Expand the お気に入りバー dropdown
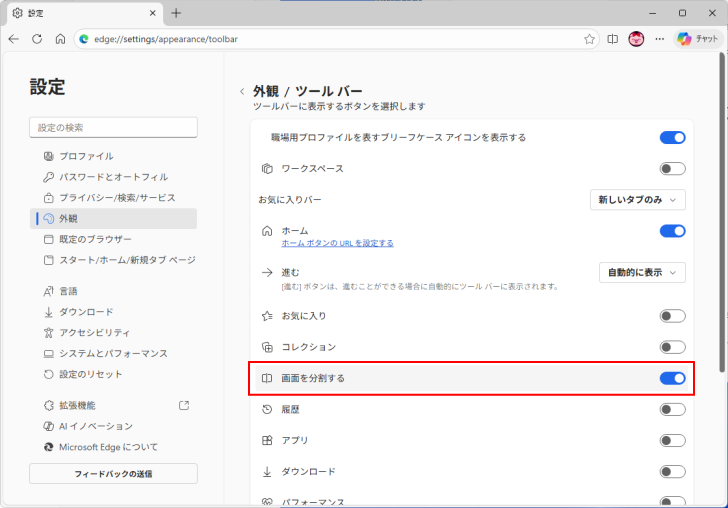Image resolution: width=728 pixels, height=508 pixels. pyautogui.click(x=637, y=200)
